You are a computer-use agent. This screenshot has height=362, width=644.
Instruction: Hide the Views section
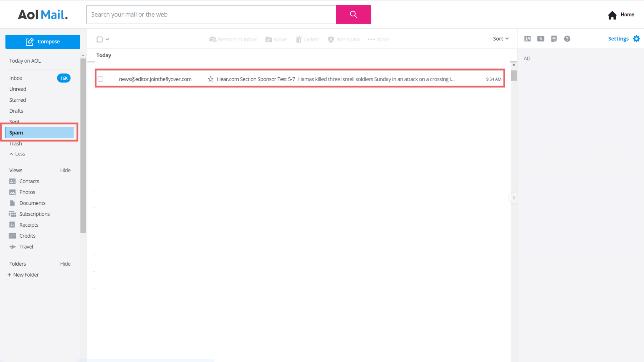point(65,170)
